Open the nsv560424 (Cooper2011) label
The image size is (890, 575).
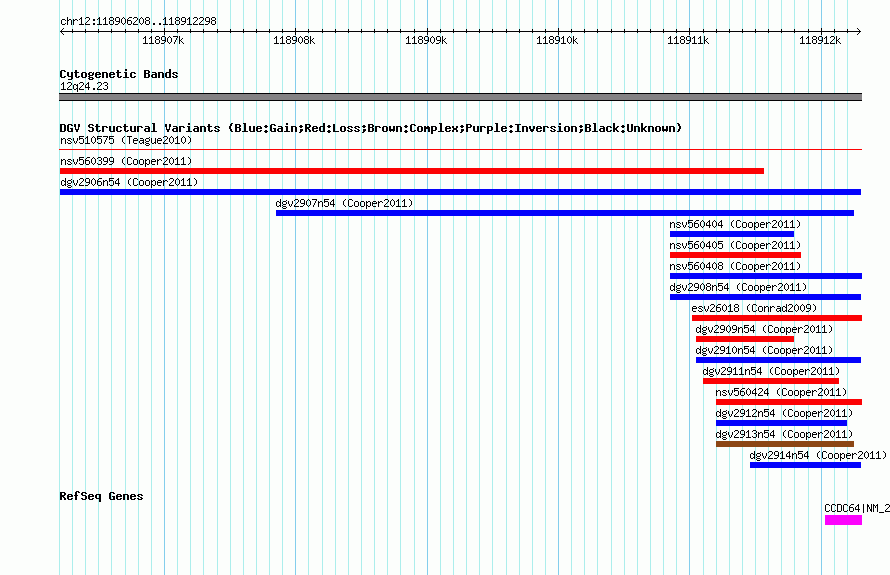781,392
